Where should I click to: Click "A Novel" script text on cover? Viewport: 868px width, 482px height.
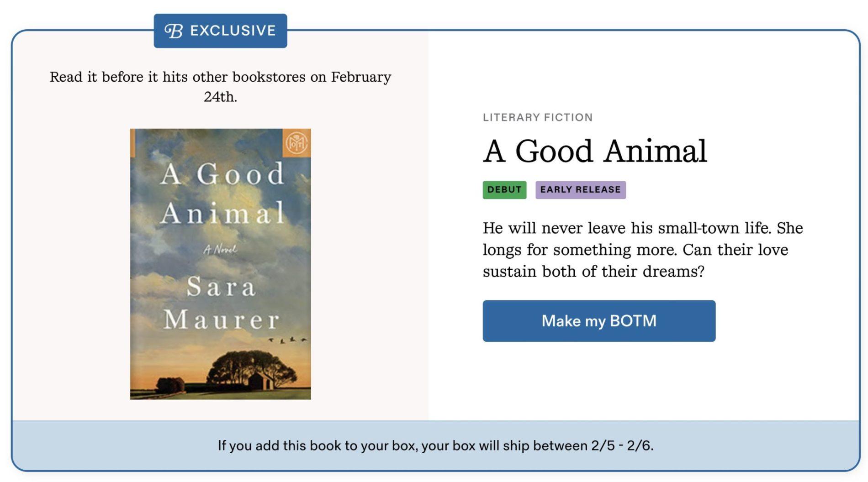click(x=220, y=249)
